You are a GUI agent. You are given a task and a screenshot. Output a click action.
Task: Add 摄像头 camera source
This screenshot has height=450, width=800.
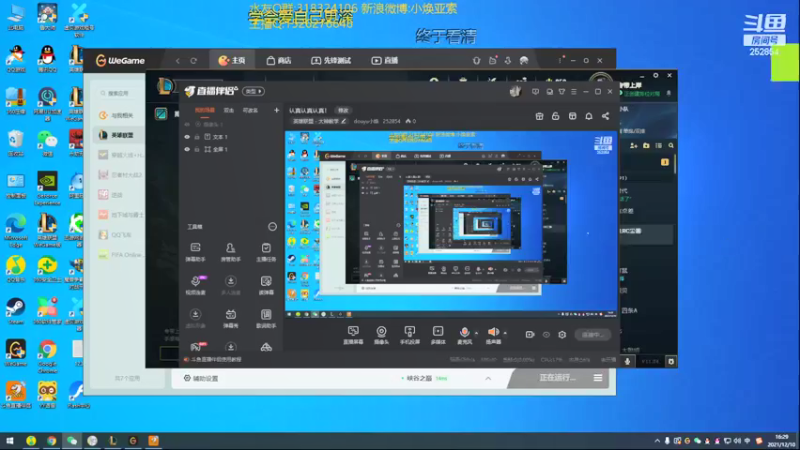tap(381, 335)
